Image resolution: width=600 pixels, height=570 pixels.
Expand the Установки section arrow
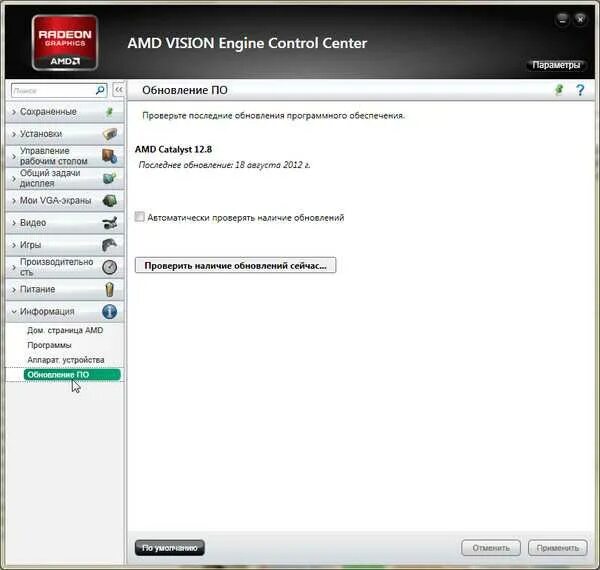coord(14,134)
